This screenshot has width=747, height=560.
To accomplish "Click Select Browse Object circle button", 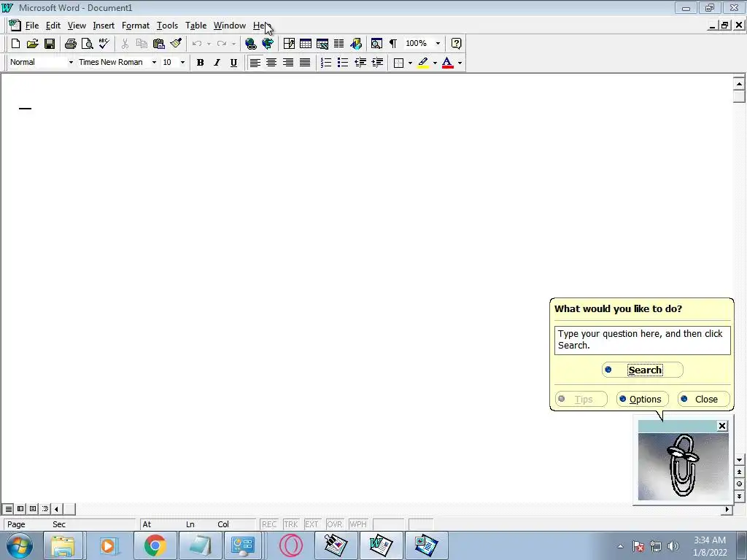I will click(x=739, y=484).
